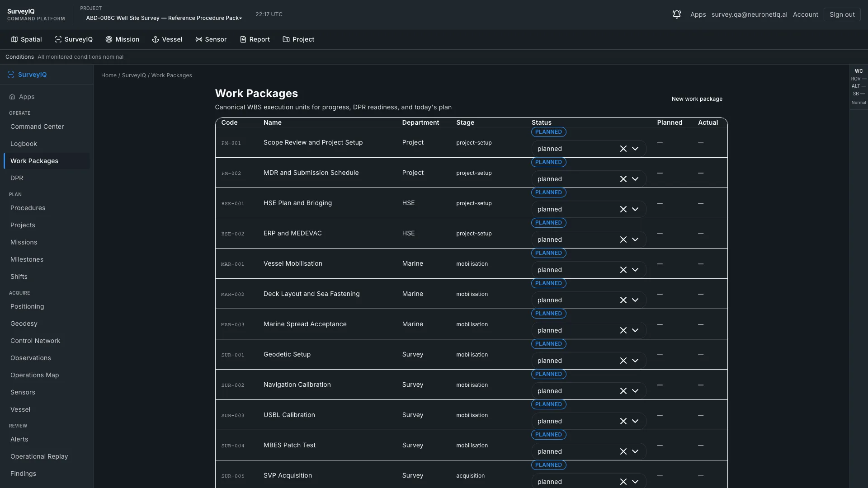This screenshot has width=868, height=488.
Task: Clear status for Geodetic Setup
Action: tap(623, 361)
